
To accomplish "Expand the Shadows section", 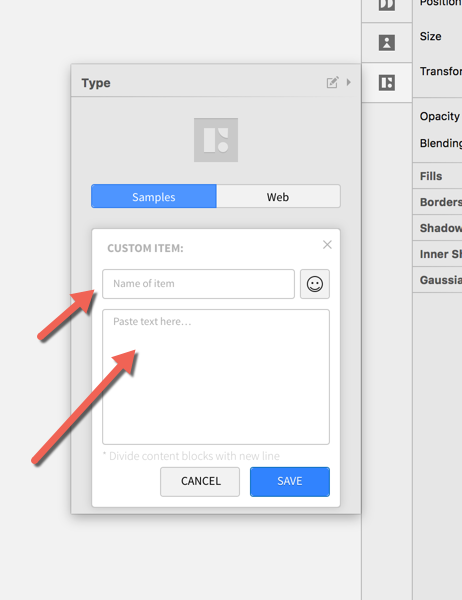I will [437, 228].
